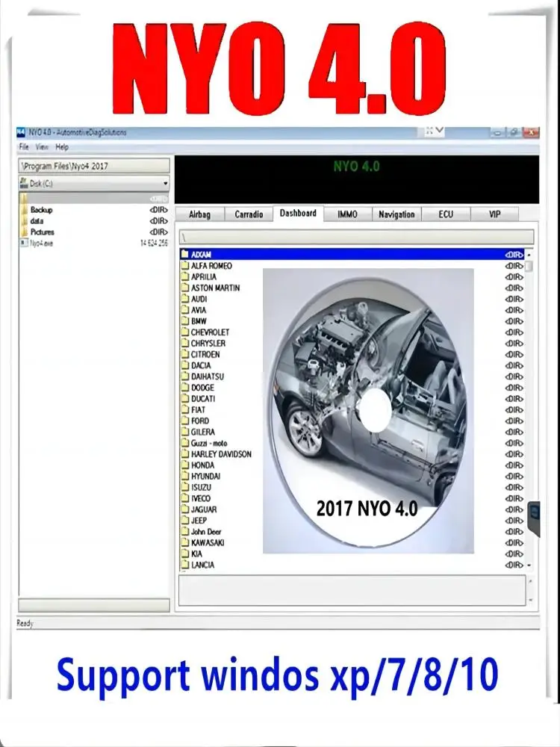The image size is (560, 747).
Task: Open the File menu
Action: tap(24, 146)
